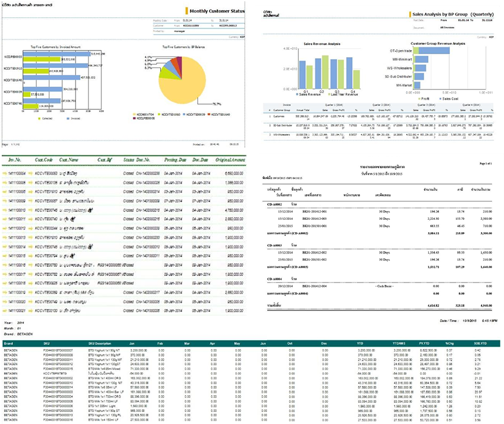Click the yellow arrow before invoice 1411100015
The width and height of the screenshot is (504, 424).
4,256
